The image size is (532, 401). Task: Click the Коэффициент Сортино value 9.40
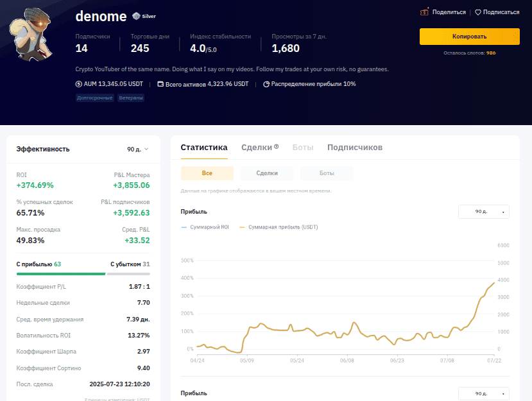point(144,368)
